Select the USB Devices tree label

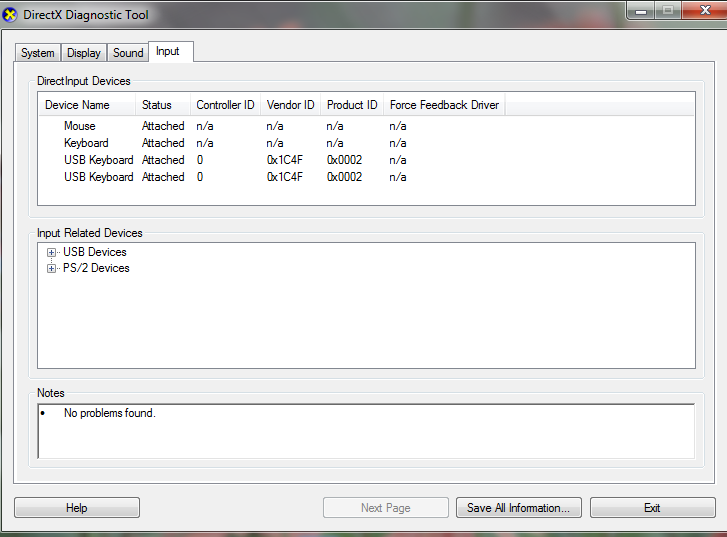click(x=95, y=252)
